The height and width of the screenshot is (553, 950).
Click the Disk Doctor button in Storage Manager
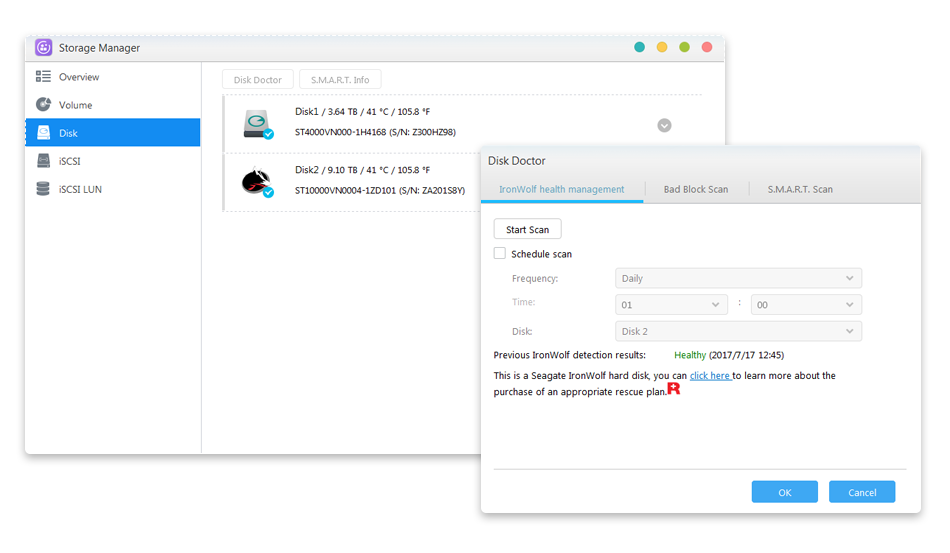tap(257, 79)
